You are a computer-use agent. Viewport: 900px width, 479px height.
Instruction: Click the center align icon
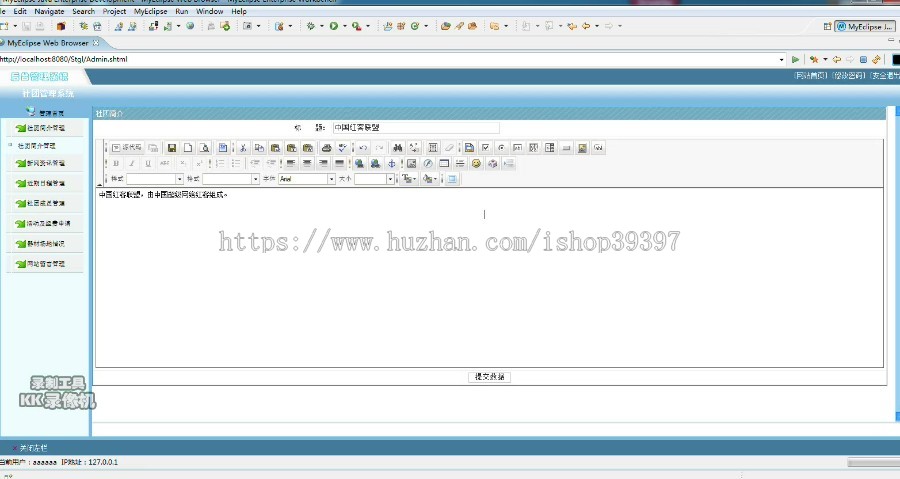[x=307, y=163]
